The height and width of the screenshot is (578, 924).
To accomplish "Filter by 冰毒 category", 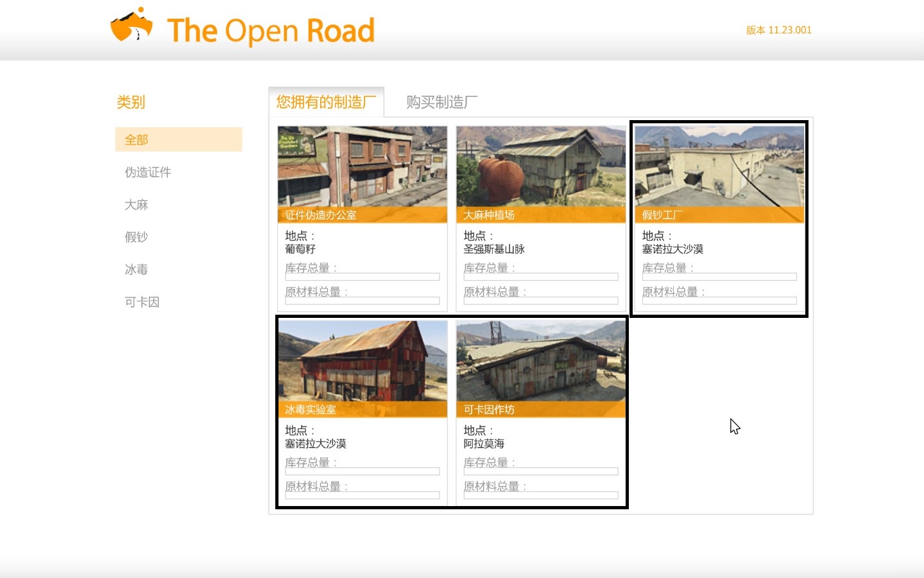I will [136, 270].
